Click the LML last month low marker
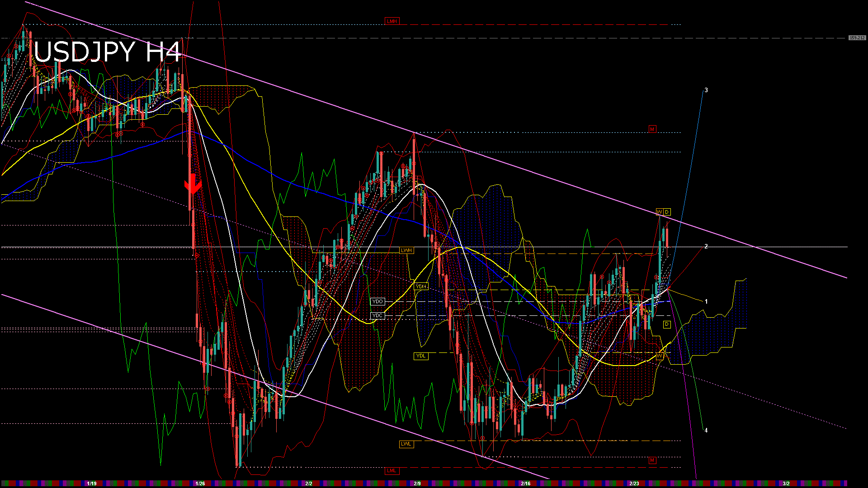 point(392,470)
